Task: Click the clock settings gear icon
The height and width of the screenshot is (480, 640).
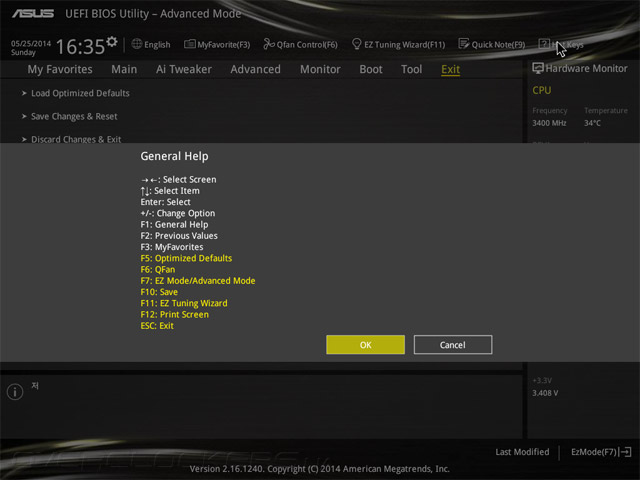Action: pos(112,41)
